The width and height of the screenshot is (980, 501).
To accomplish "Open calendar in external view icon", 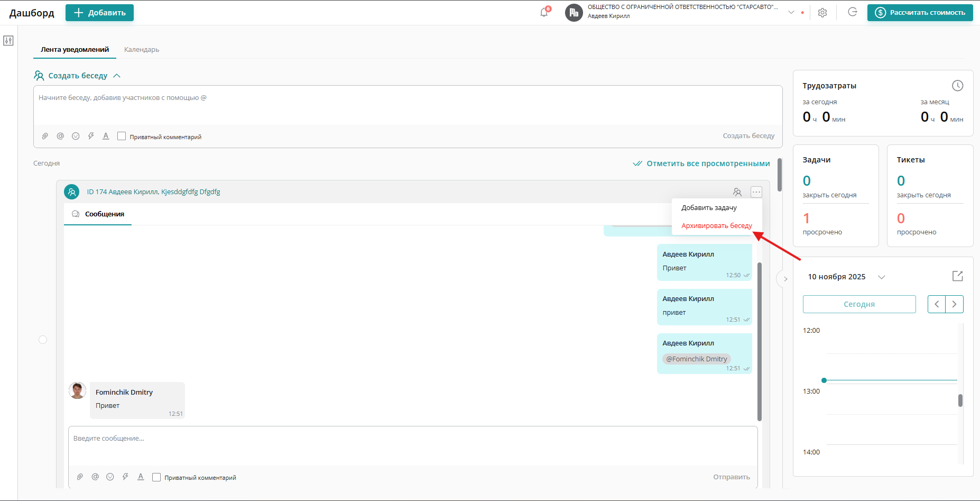I will click(x=957, y=276).
